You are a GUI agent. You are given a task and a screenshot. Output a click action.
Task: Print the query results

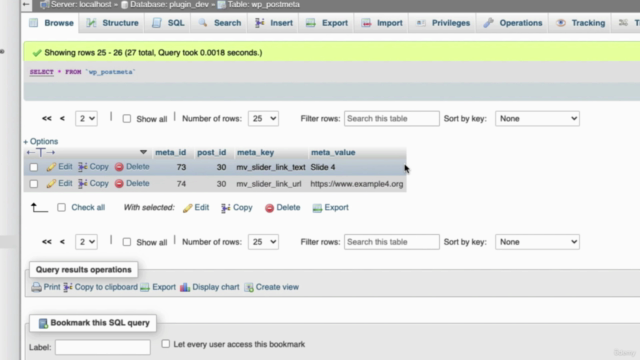(x=46, y=287)
